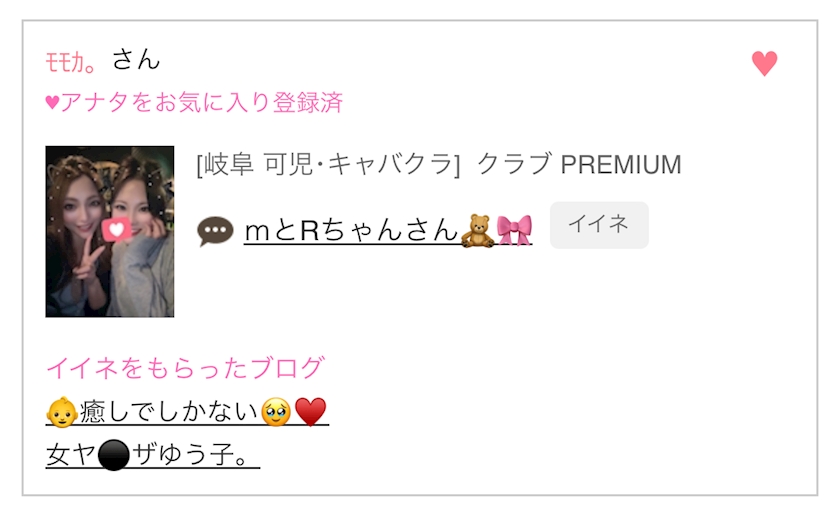Click the heart badge on the photo
The height and width of the screenshot is (515, 840).
pos(116,230)
